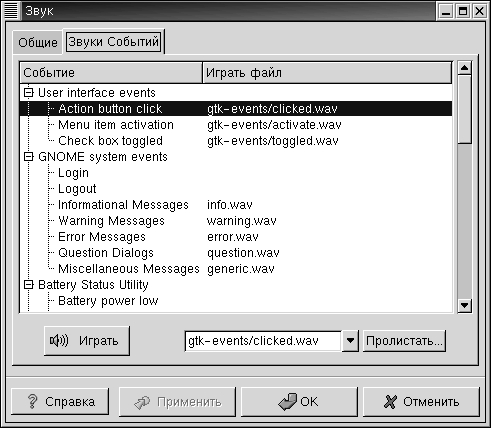This screenshot has width=491, height=428.
Task: Click the scrollbar down arrow
Action: [464, 305]
